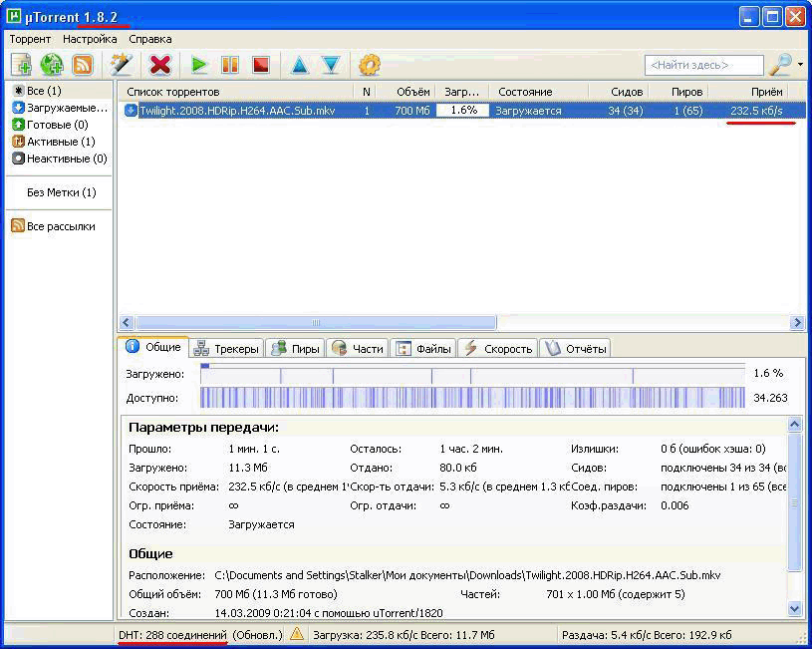The height and width of the screenshot is (649, 812).
Task: Switch to the Отчёты tab
Action: point(575,349)
